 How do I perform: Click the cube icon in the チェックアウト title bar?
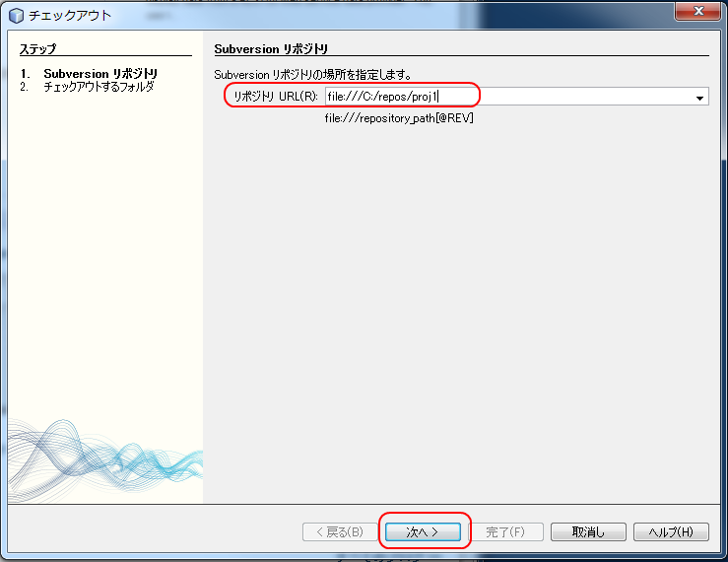pyautogui.click(x=16, y=16)
